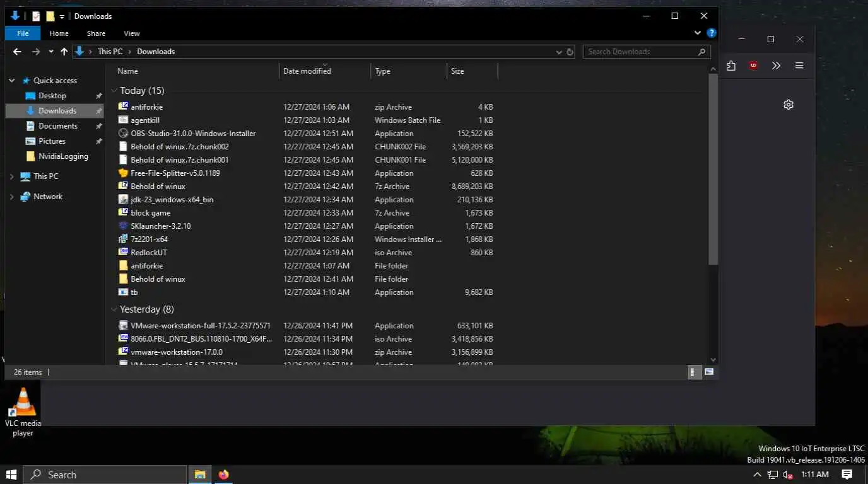This screenshot has width=868, height=484.
Task: Select the tb application icon
Action: pos(124,292)
